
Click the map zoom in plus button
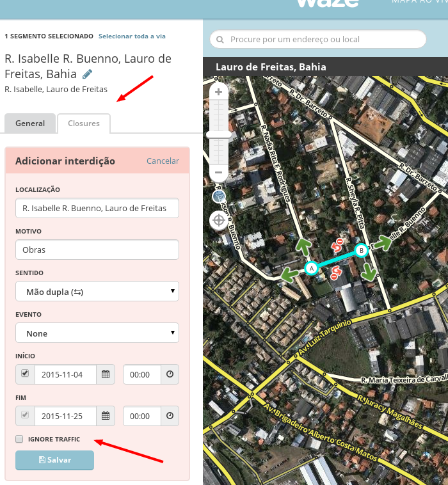tap(219, 92)
